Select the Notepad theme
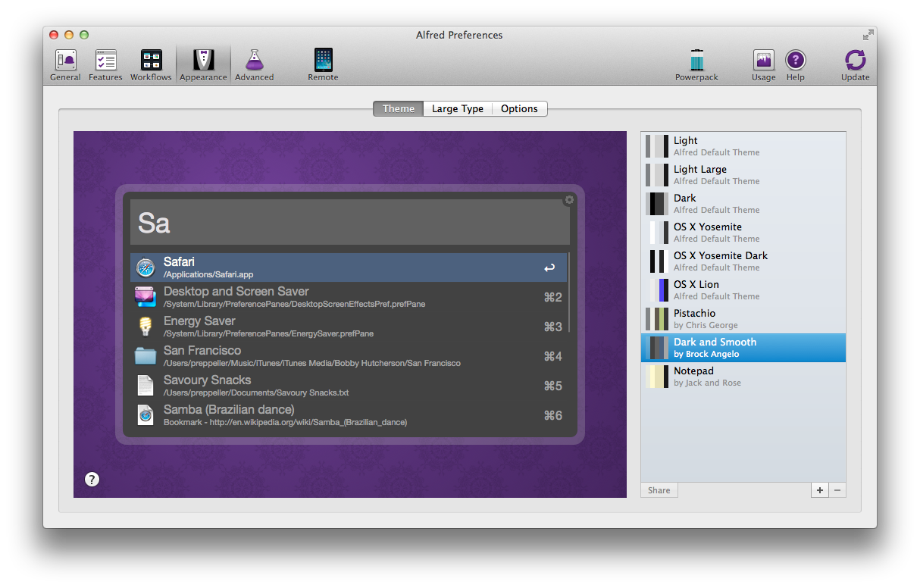 (743, 377)
